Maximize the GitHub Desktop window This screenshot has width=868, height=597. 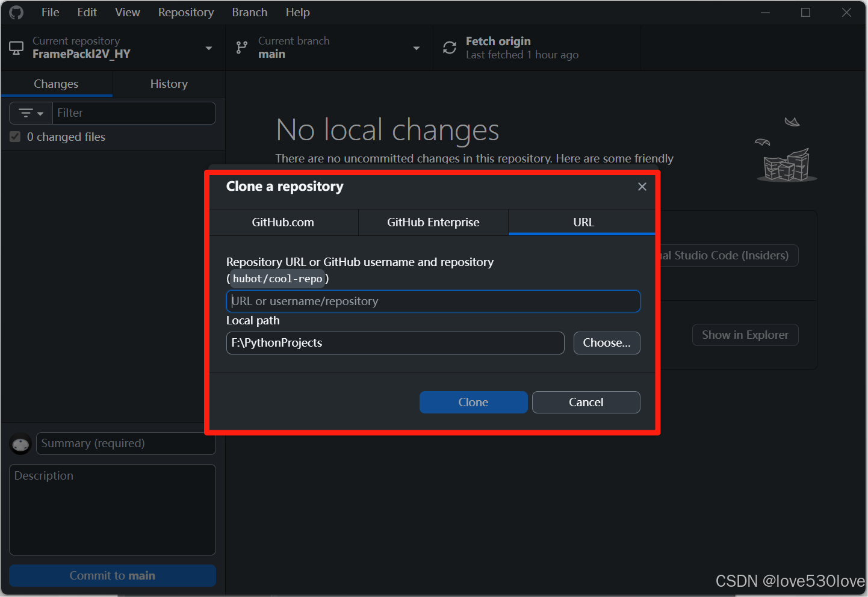(x=805, y=13)
